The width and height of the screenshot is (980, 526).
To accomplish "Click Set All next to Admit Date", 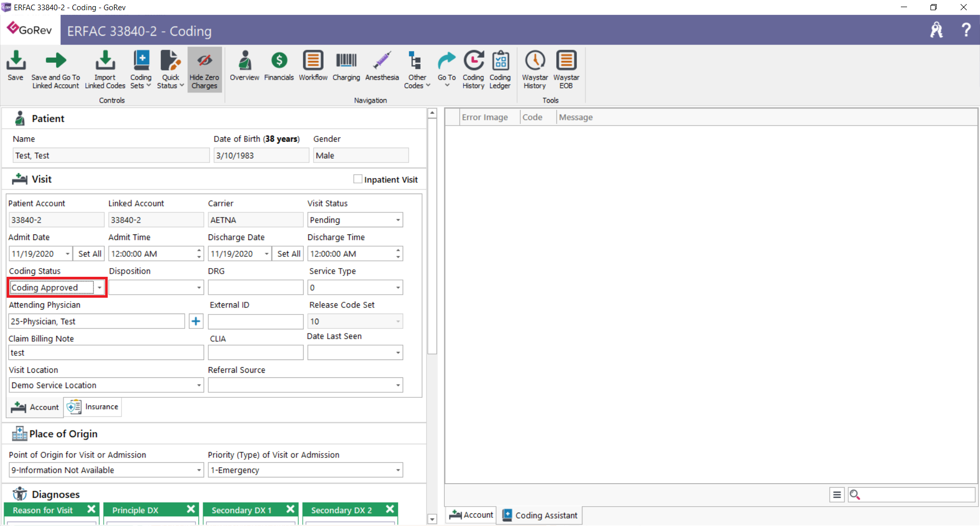I will click(x=89, y=254).
